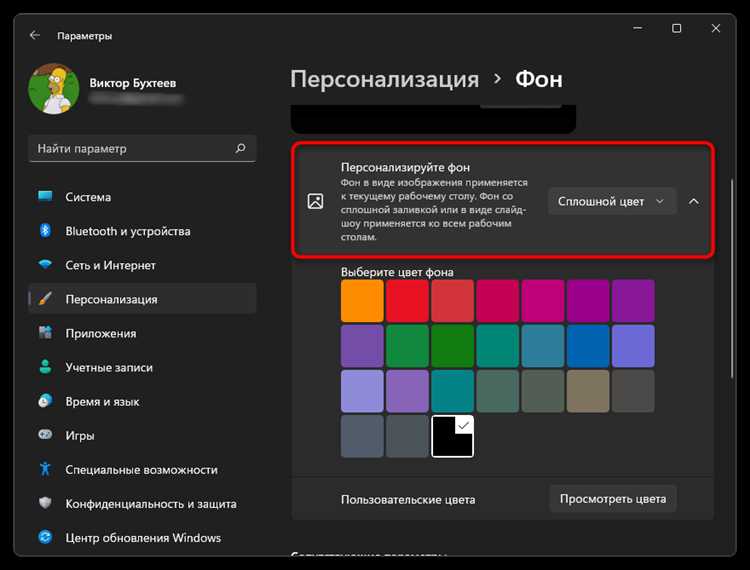Screen dimensions: 750x570
Task: Choose the slate gray swatch starting the bottom row
Action: [x=362, y=436]
